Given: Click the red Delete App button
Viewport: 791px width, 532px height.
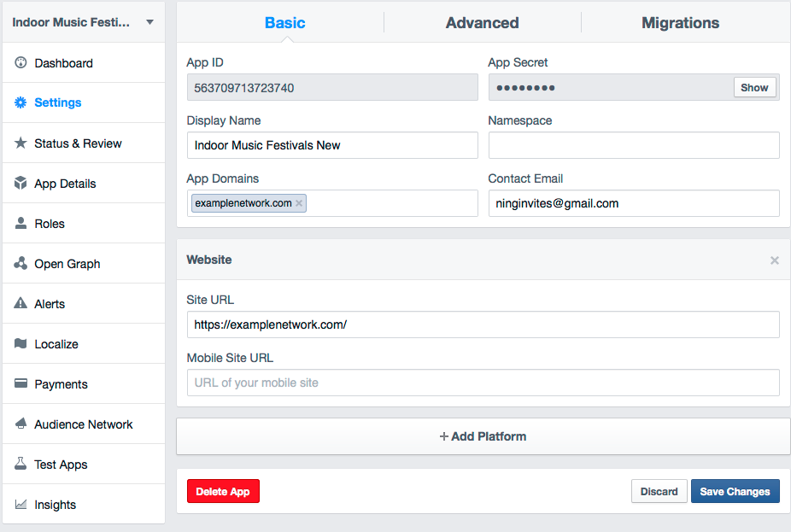Looking at the screenshot, I should pyautogui.click(x=223, y=491).
